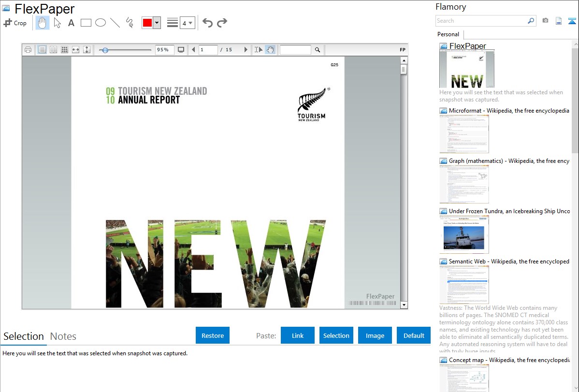The width and height of the screenshot is (579, 392).
Task: Click the 95% zoom percentage field
Action: [165, 49]
